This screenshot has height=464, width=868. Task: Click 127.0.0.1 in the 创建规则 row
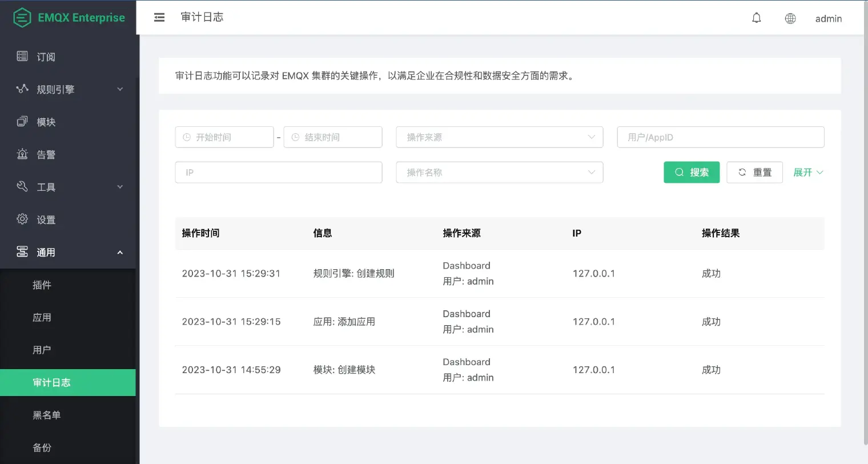[594, 273]
